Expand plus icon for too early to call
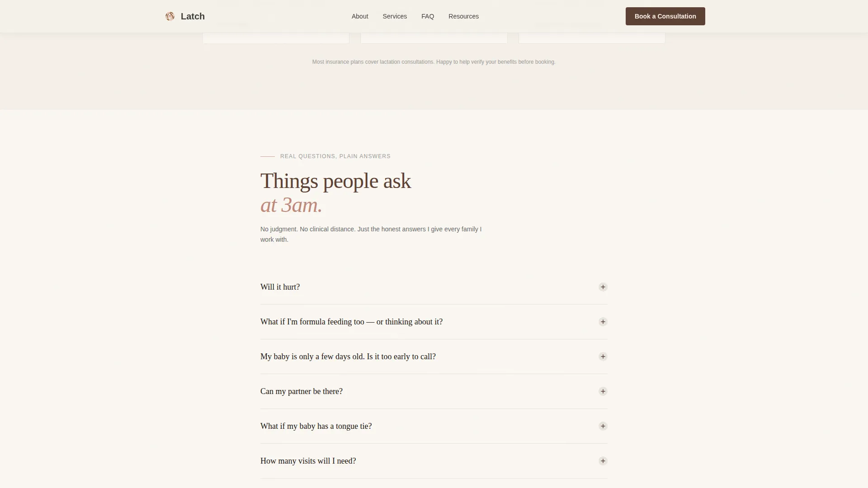 (x=603, y=357)
